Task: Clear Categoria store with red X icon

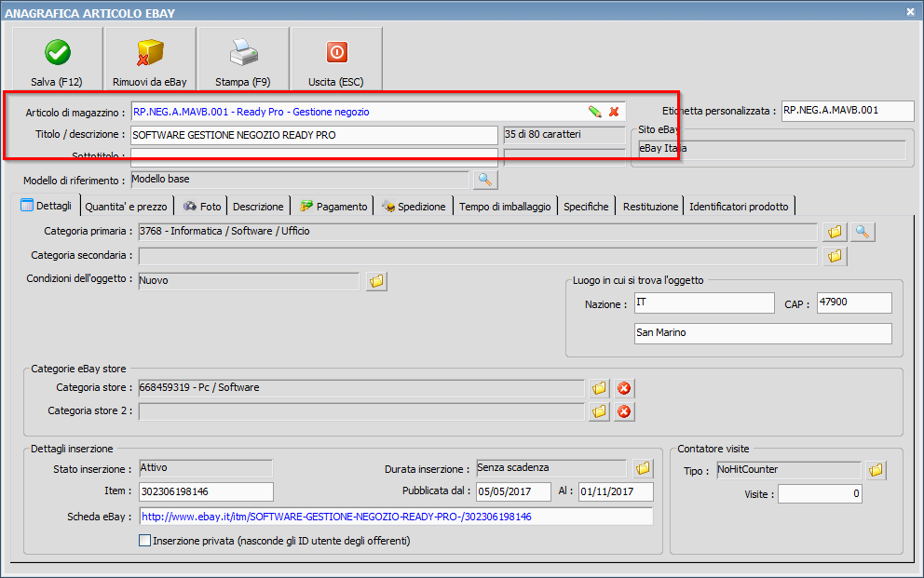Action: point(623,388)
